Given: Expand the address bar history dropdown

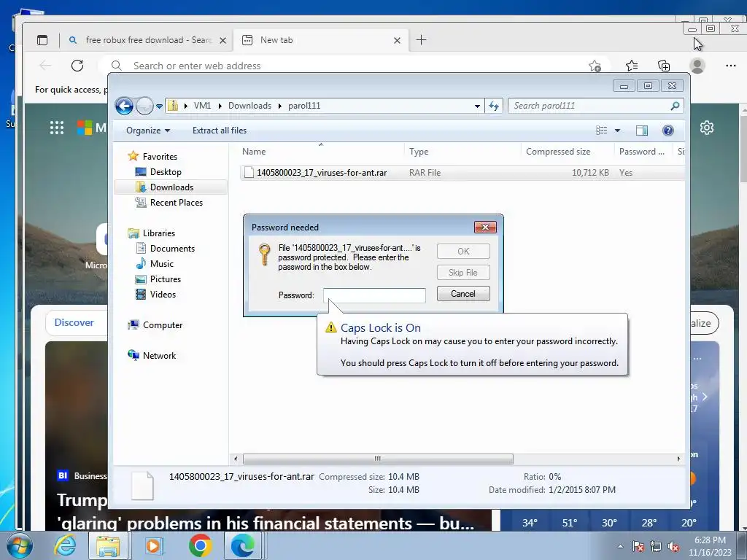Looking at the screenshot, I should pyautogui.click(x=477, y=106).
